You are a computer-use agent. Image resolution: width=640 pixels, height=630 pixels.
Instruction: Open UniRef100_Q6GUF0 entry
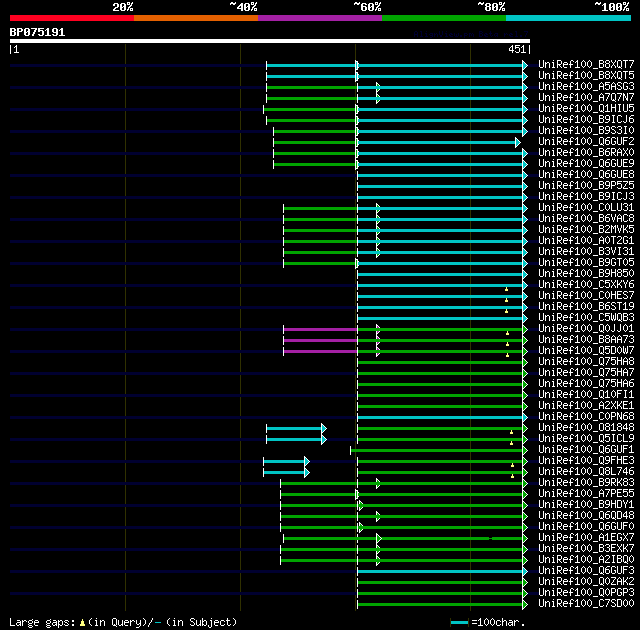586,527
